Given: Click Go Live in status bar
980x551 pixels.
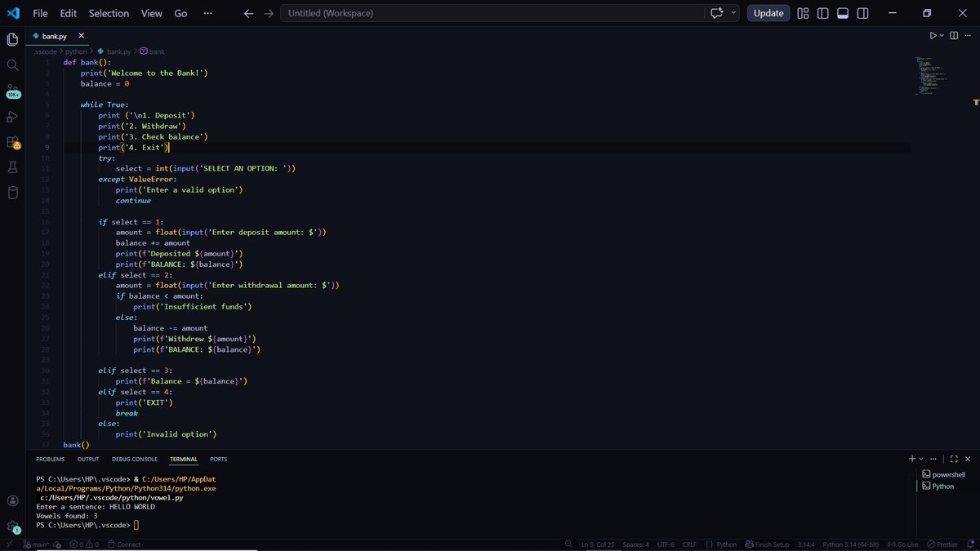Looking at the screenshot, I should (x=902, y=544).
